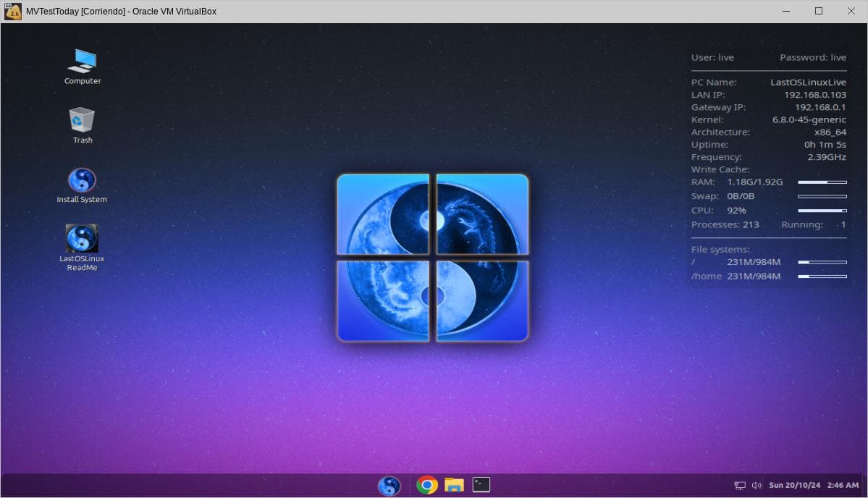Open the taskbar date and time clock

[814, 485]
